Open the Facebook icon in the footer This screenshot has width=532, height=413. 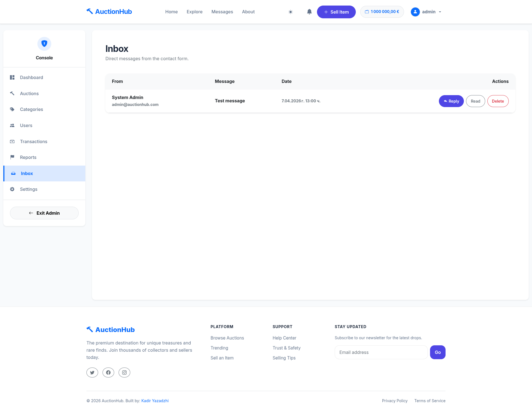click(x=108, y=373)
